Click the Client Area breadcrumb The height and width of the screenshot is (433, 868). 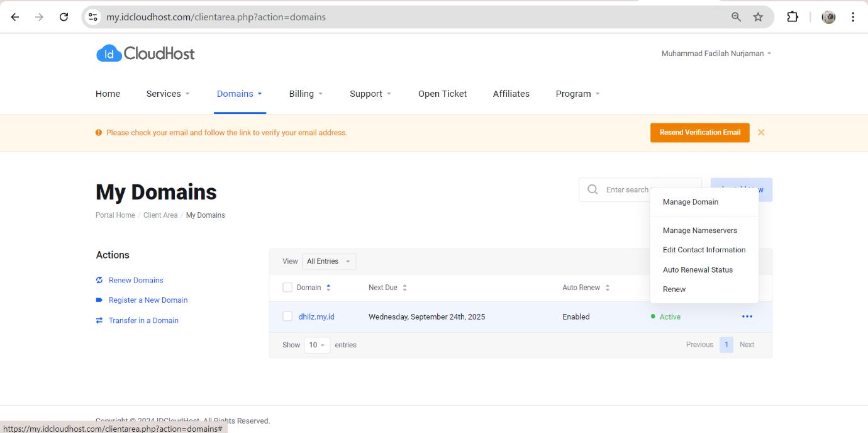[160, 215]
